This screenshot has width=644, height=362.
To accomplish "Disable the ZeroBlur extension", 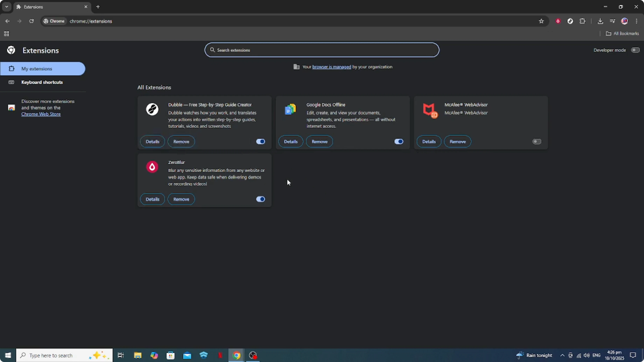I will 260,199.
